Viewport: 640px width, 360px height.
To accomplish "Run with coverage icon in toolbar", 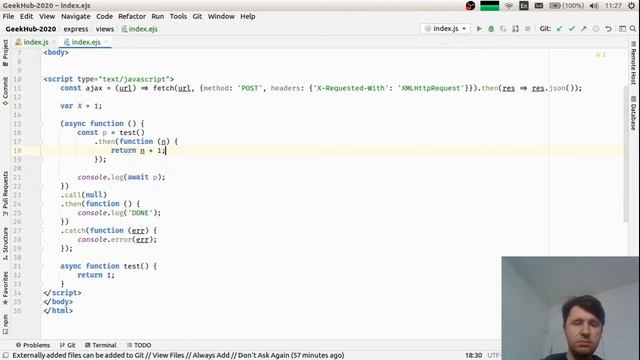I will (x=503, y=29).
